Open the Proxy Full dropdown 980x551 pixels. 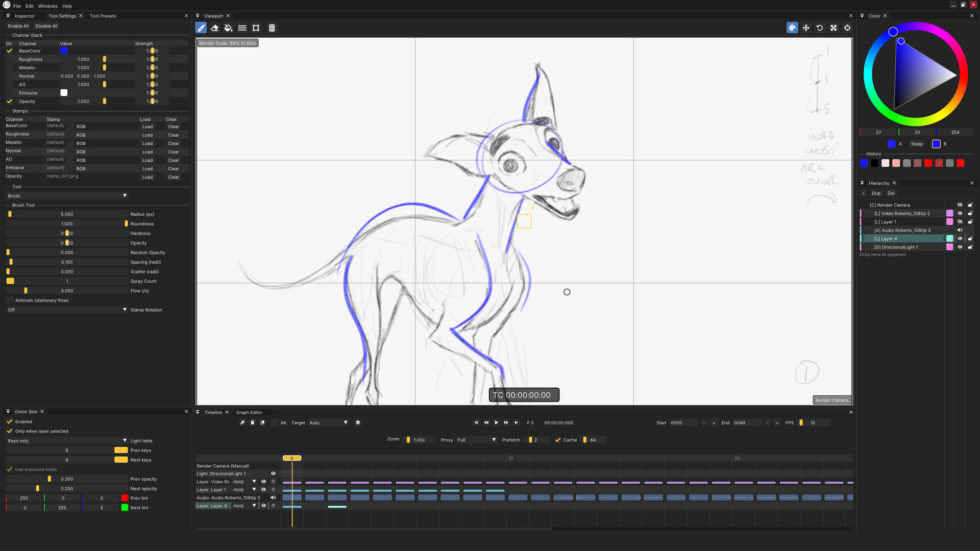pos(476,440)
